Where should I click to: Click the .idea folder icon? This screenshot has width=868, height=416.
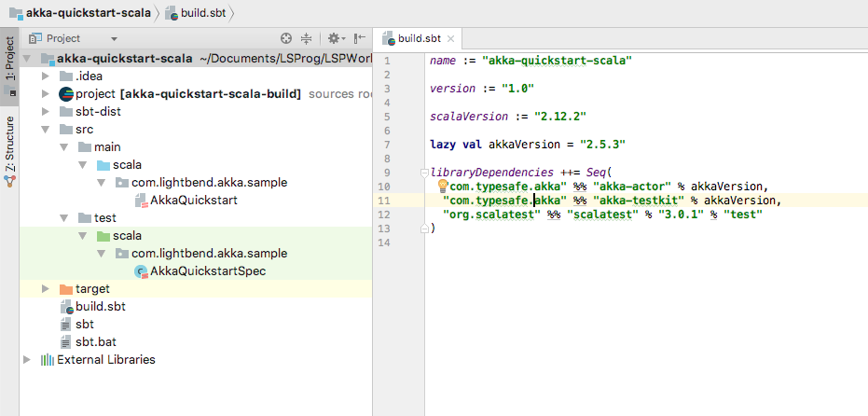click(x=66, y=76)
